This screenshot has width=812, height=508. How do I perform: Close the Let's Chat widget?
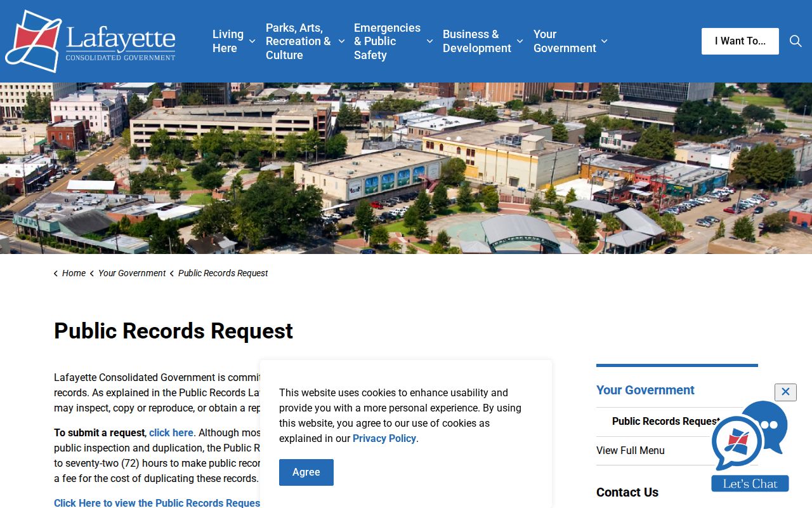tap(785, 392)
